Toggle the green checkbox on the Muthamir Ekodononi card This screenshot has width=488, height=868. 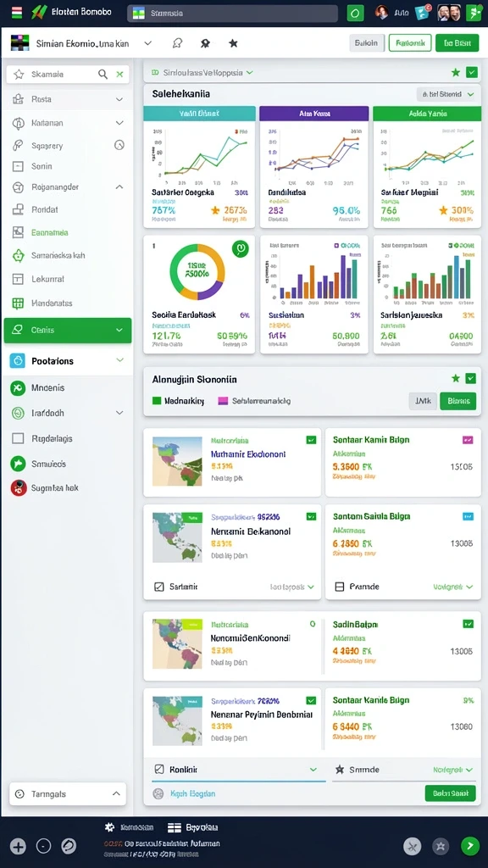[x=312, y=440]
